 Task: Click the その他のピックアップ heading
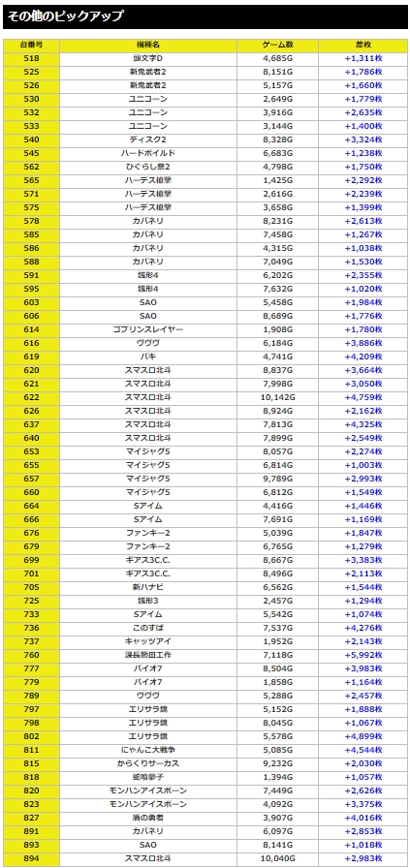pos(65,16)
